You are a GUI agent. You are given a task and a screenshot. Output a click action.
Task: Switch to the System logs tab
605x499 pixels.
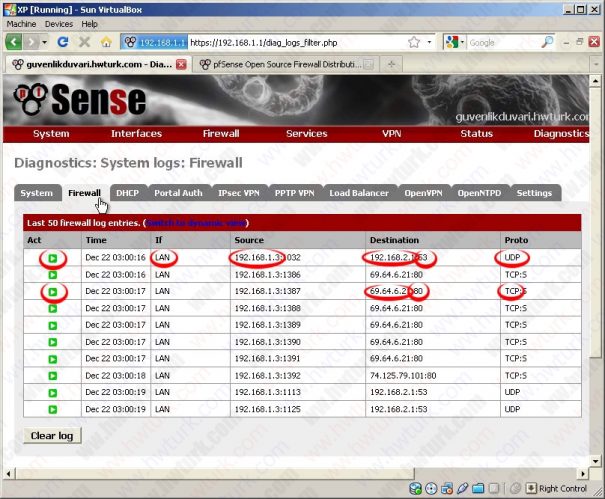(37, 193)
